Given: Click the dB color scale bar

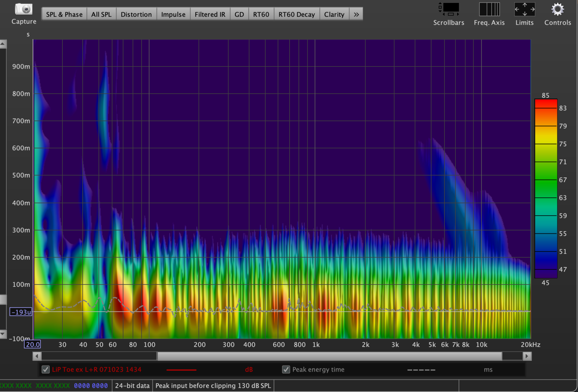Looking at the screenshot, I should pos(545,189).
